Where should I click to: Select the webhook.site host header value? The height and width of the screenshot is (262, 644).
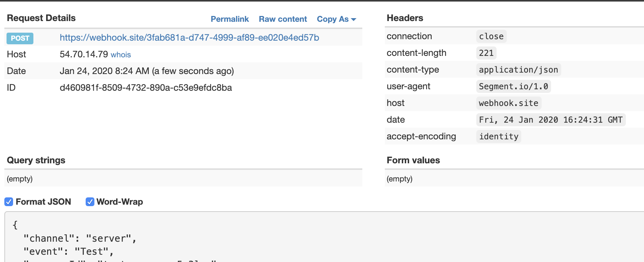click(509, 103)
